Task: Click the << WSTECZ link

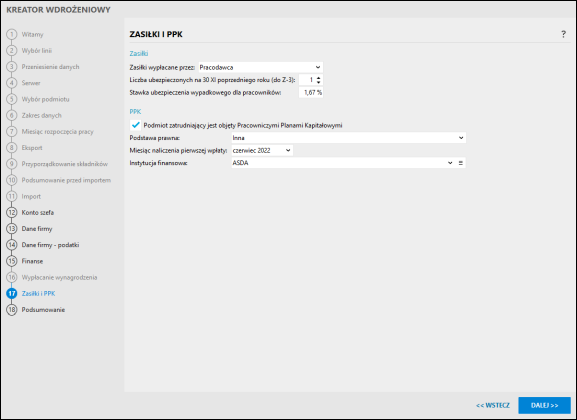Action: (x=493, y=405)
